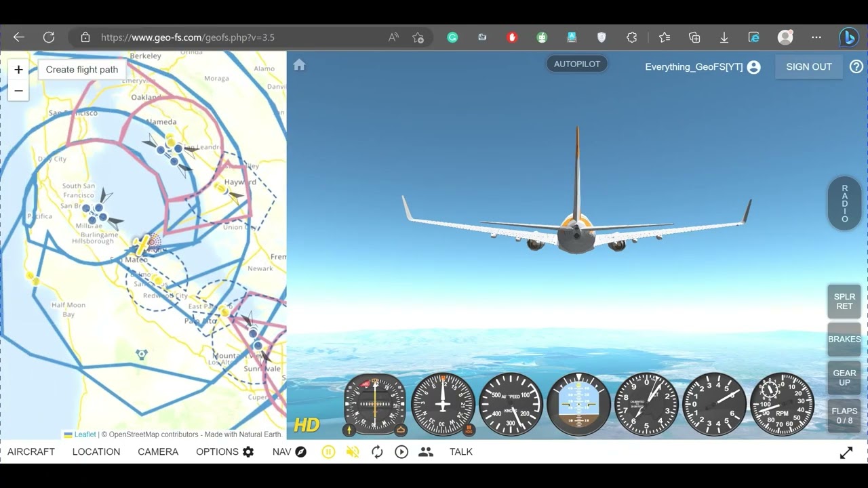Viewport: 868px width, 488px height.
Task: Toggle the spoilers SPLR RET control
Action: 844,302
